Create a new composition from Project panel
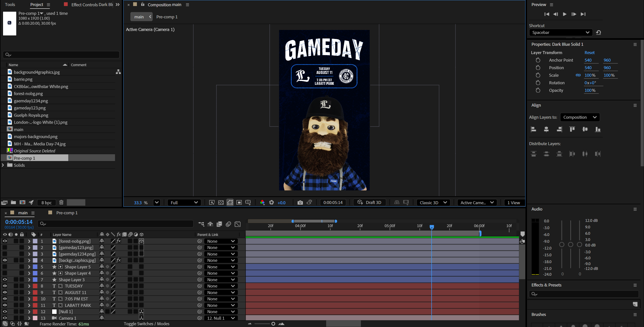 pos(22,202)
